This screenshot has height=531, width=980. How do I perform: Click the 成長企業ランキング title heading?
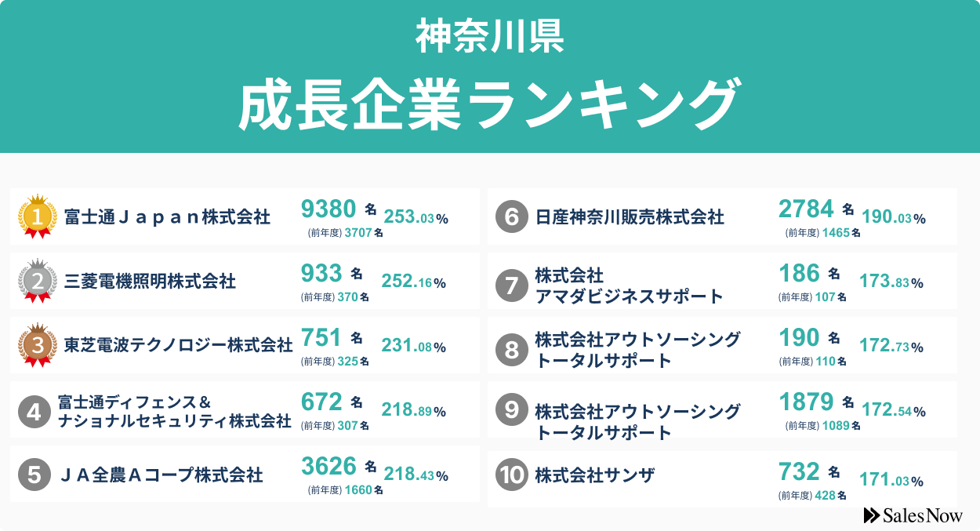(490, 104)
